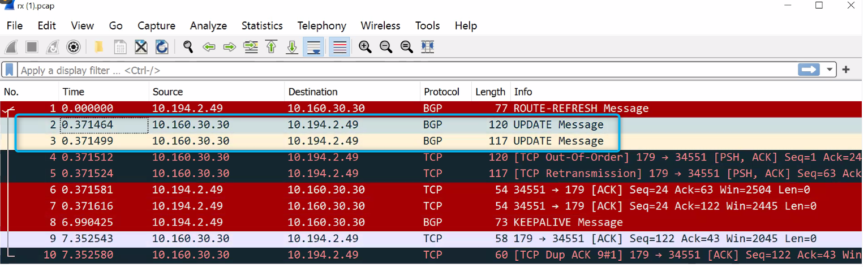Toggle auto-scroll during live capture
Viewport: 868px width, 267px height.
(x=313, y=47)
